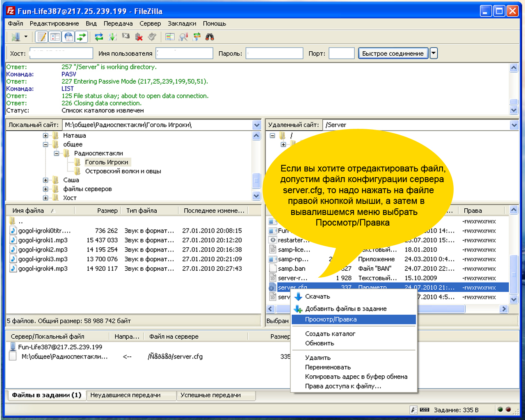Toggle the message log display
The width and height of the screenshot is (525, 420).
tap(42, 37)
